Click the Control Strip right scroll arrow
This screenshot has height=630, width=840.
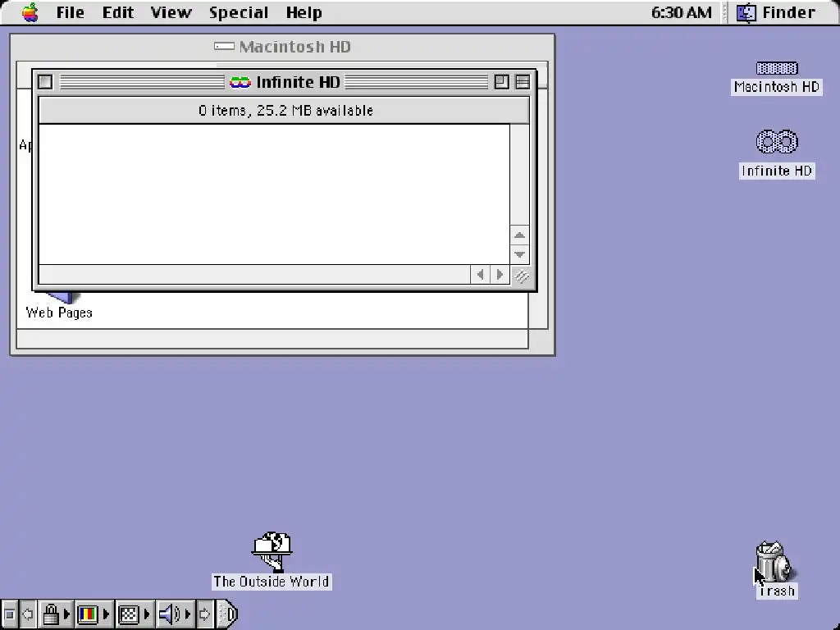(204, 614)
